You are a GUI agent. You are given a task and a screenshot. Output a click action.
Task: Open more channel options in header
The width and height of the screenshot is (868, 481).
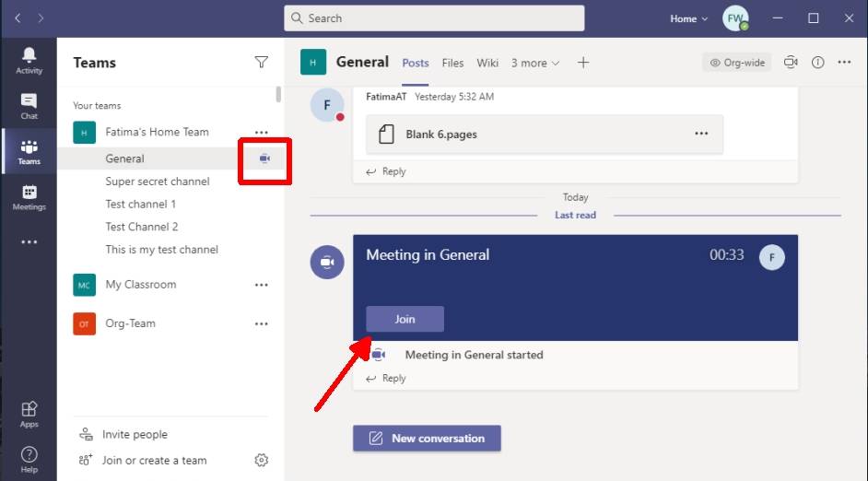tap(844, 62)
